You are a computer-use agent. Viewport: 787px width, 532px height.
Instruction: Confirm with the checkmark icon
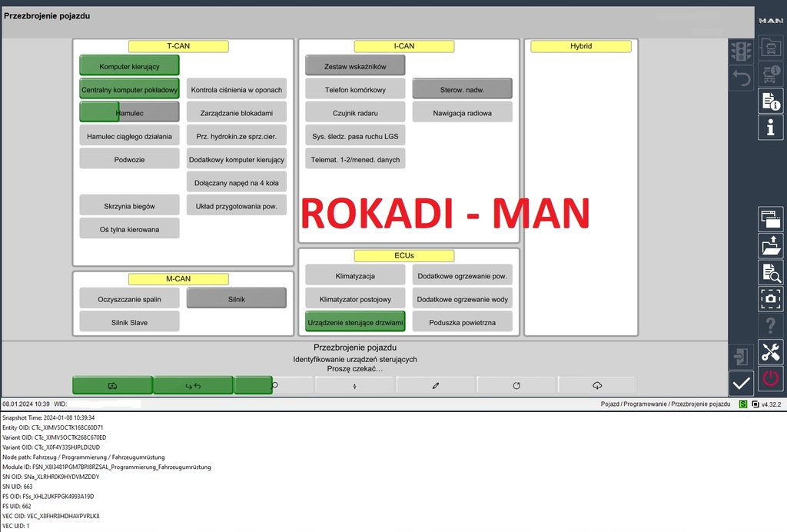coord(742,384)
